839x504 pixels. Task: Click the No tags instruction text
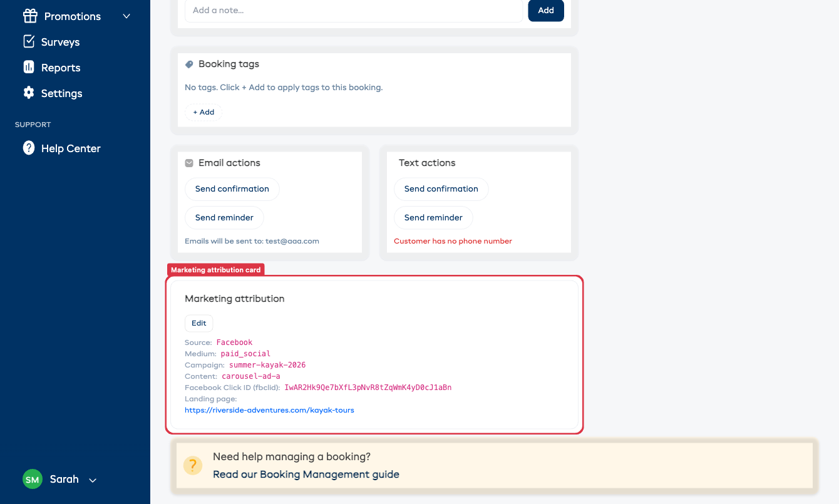click(x=284, y=88)
